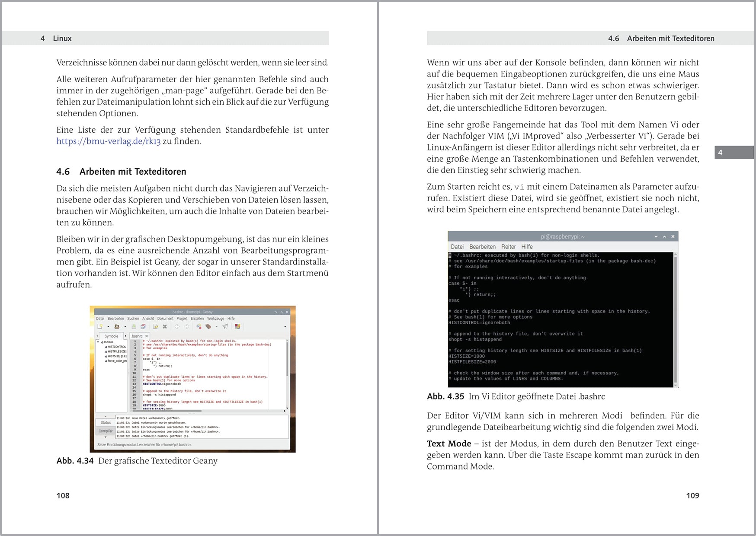756x536 pixels.
Task: Close the document via the X toolbar icon
Action: coord(165,326)
